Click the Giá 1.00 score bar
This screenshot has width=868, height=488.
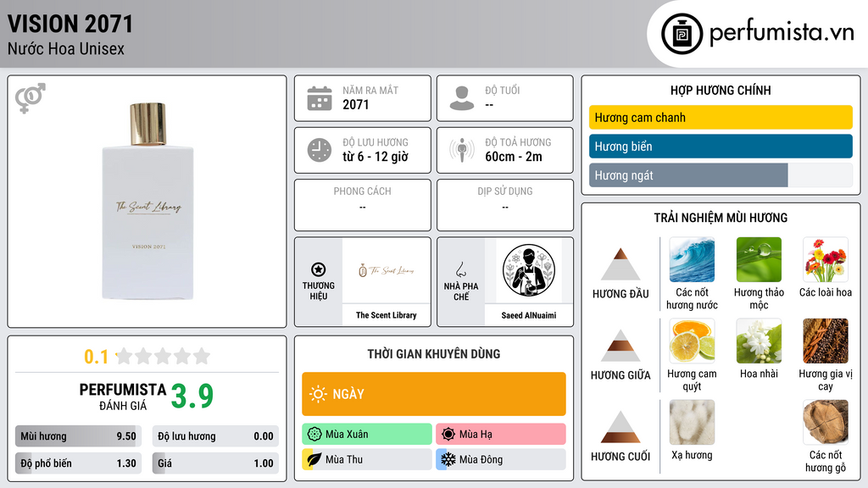(x=215, y=463)
